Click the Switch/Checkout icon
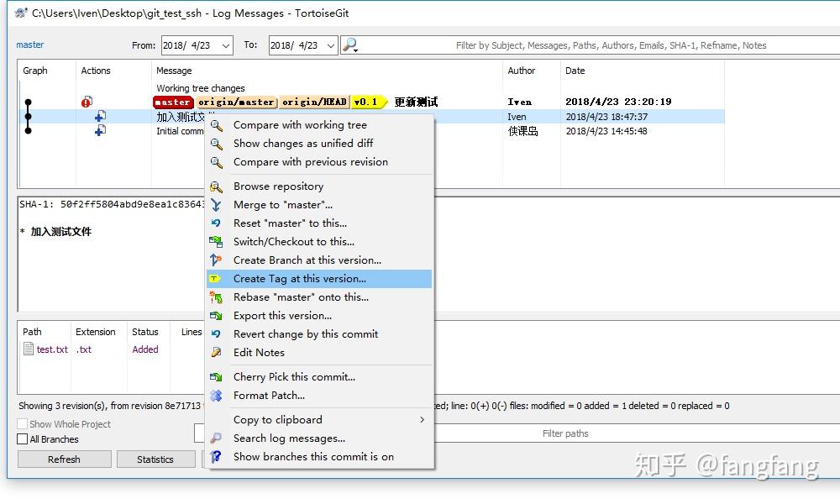The image size is (840, 504). (216, 242)
